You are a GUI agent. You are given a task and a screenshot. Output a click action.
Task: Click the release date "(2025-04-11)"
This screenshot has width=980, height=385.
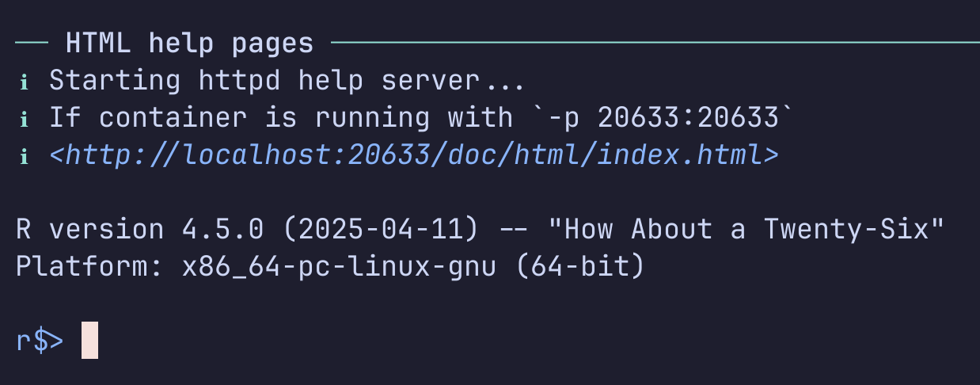point(381,230)
